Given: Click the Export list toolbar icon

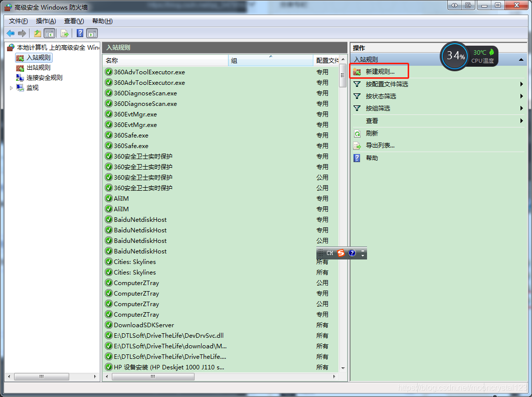Looking at the screenshot, I should click(x=65, y=33).
